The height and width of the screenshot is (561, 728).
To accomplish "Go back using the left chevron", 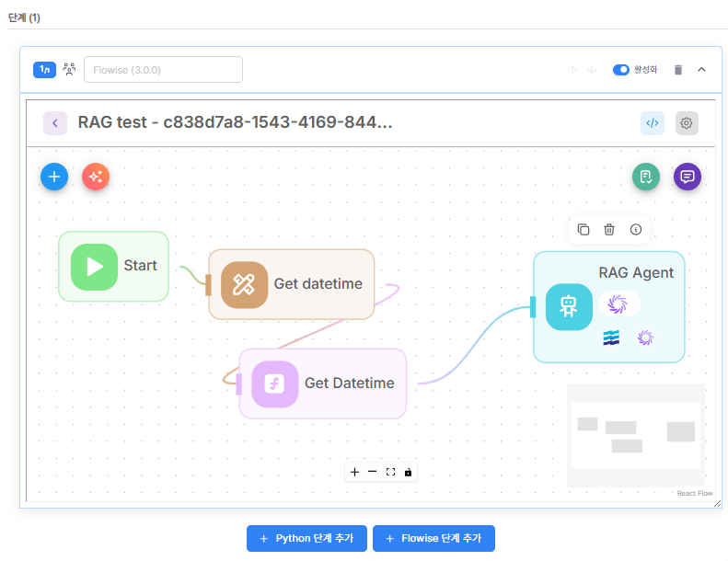I will [x=54, y=123].
